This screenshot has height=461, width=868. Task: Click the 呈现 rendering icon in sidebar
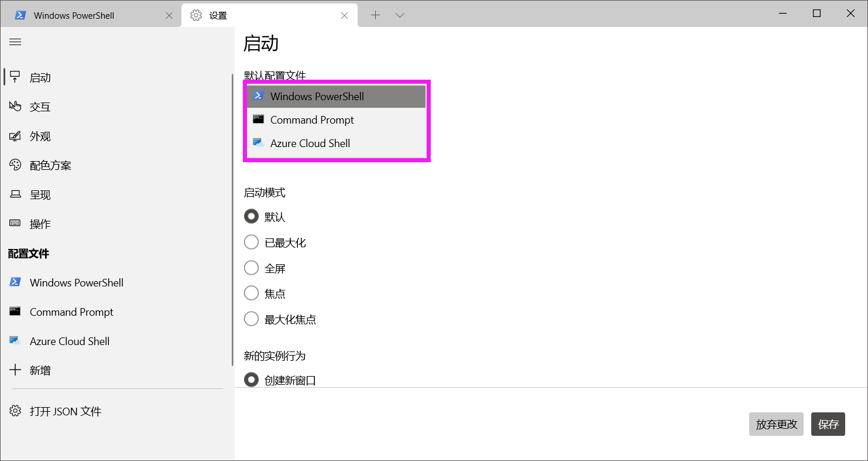point(15,194)
